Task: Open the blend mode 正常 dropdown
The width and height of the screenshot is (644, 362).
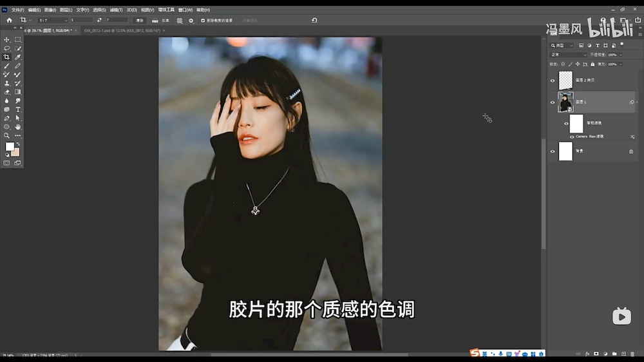Action: tap(568, 55)
